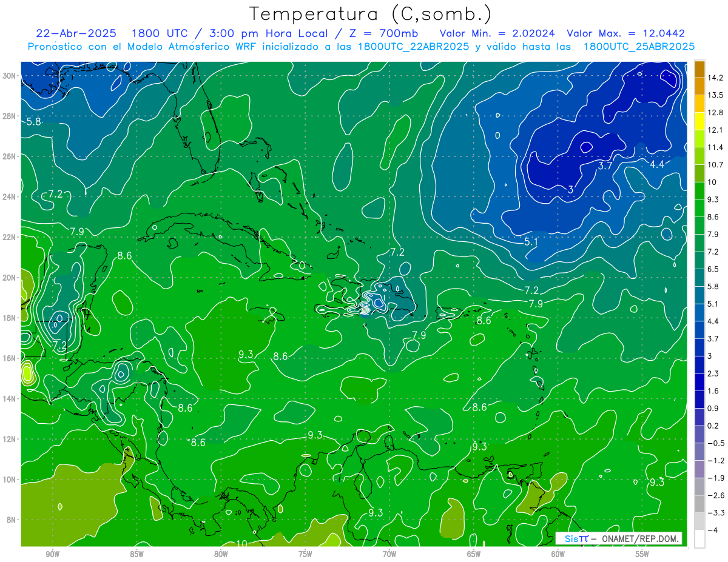Click the purple colorbar segment between -1.9 and -1.2
The height and width of the screenshot is (562, 728).
tap(699, 469)
